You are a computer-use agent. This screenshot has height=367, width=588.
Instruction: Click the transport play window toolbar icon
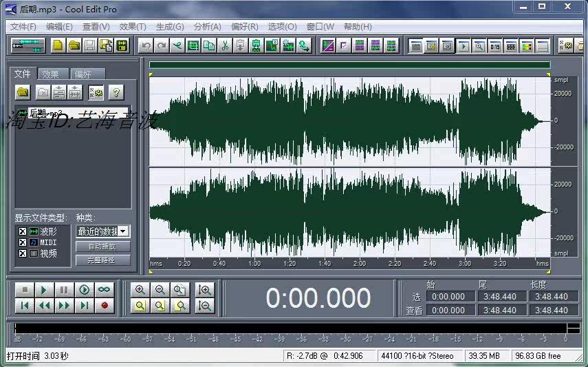pyautogui.click(x=463, y=46)
